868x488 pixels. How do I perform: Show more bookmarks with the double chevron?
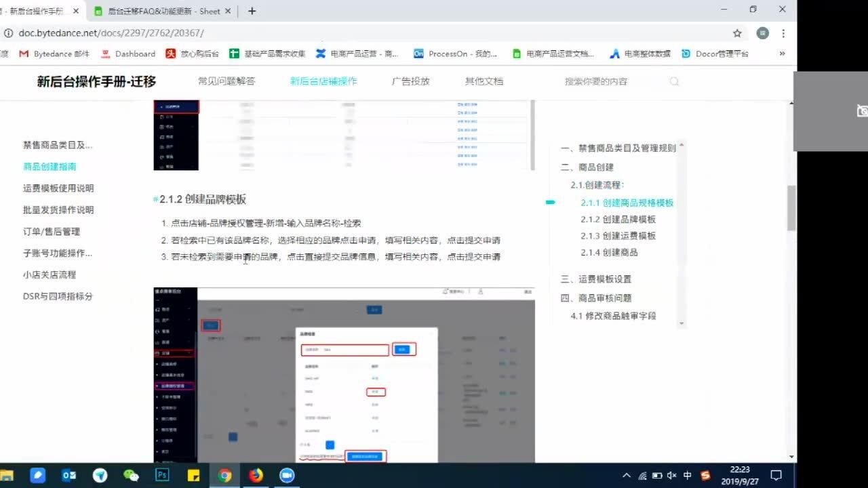782,54
